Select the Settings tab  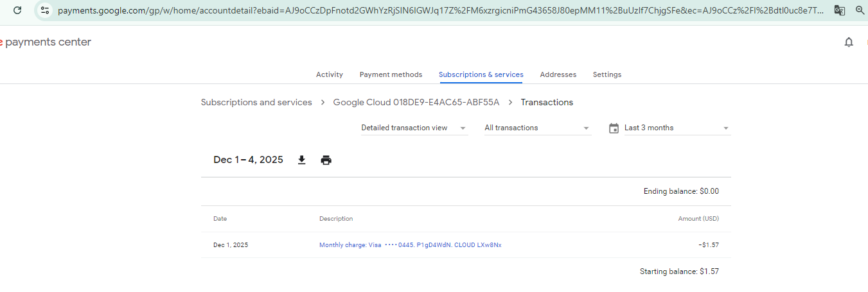coord(607,74)
